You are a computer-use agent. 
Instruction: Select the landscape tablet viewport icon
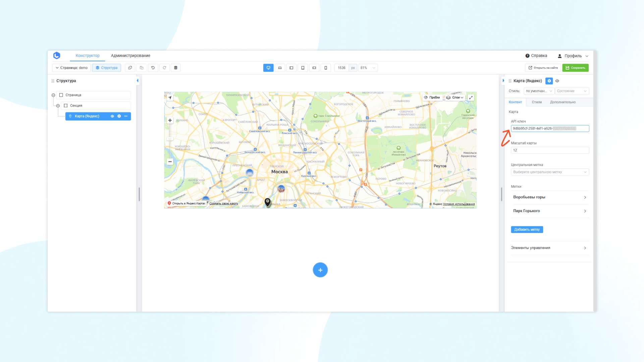click(291, 68)
